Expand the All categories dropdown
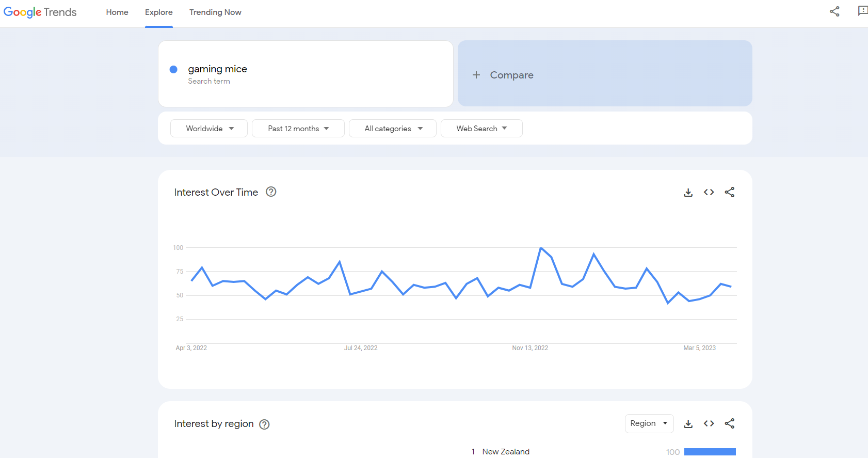868x458 pixels. tap(393, 129)
